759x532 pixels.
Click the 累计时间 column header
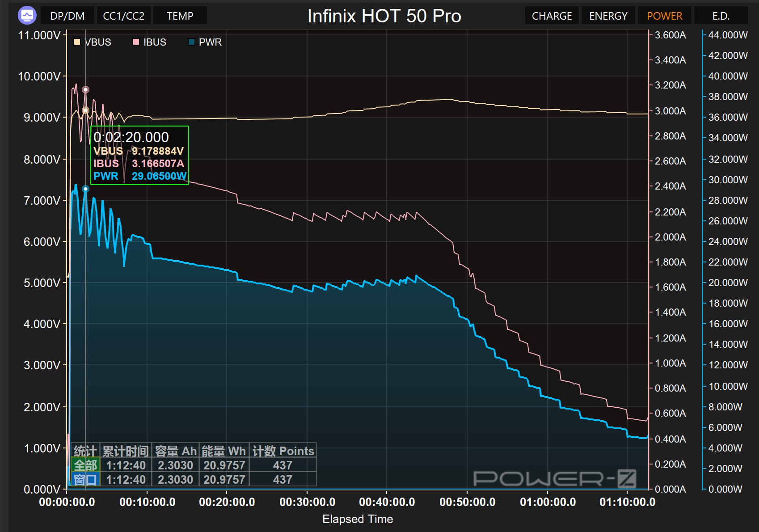[x=126, y=451]
